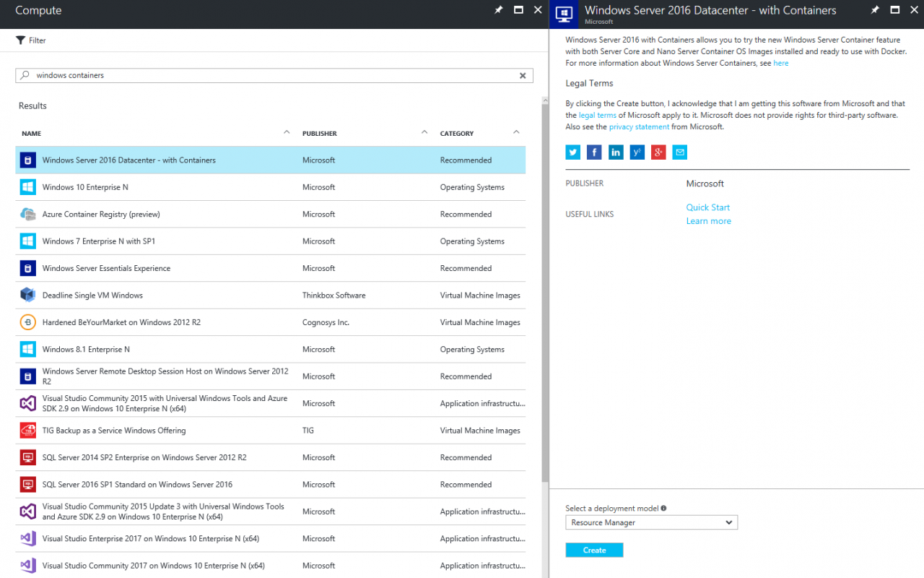The image size is (924, 578).
Task: Click PUBLISHER column header text
Action: [320, 134]
